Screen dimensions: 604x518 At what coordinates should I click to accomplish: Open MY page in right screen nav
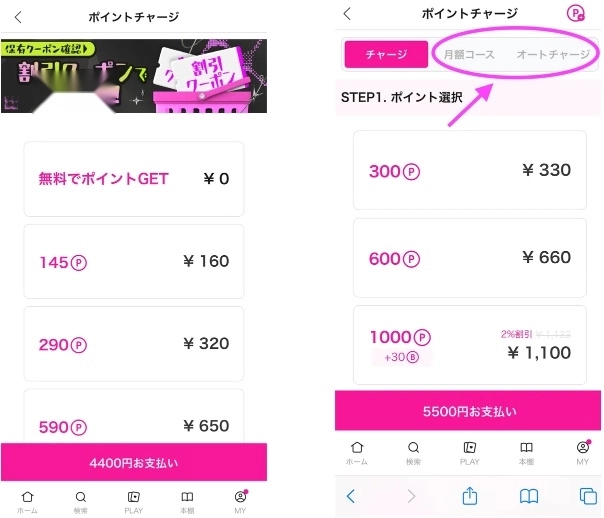coord(582,453)
